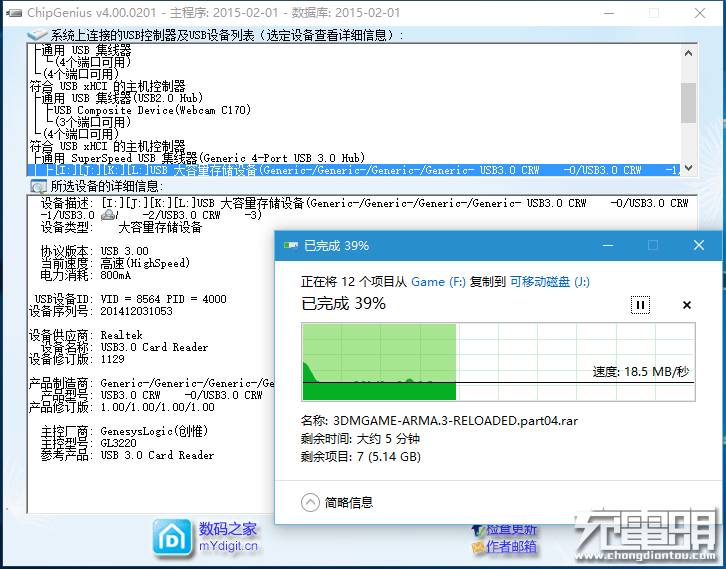Click the mYdigit house logo icon
The height and width of the screenshot is (569, 726).
[x=172, y=537]
